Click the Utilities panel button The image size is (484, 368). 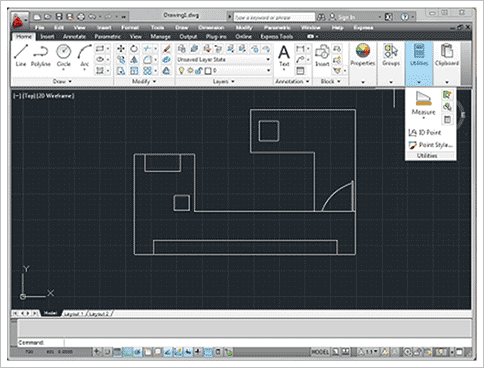tap(419, 63)
